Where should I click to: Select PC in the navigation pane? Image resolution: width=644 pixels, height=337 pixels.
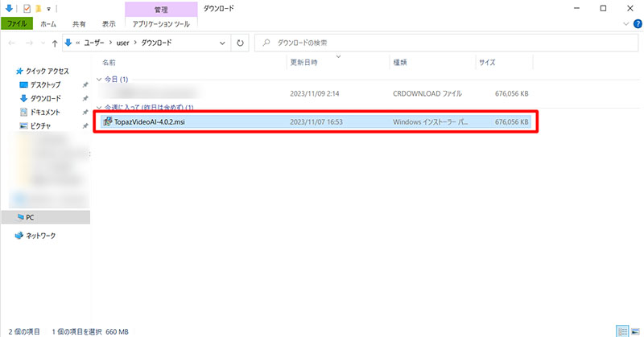point(46,217)
